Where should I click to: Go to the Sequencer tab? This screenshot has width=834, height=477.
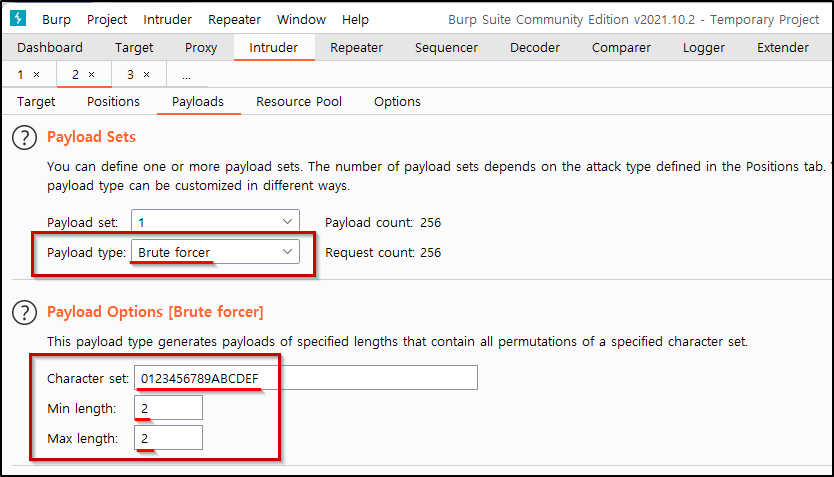tap(446, 48)
